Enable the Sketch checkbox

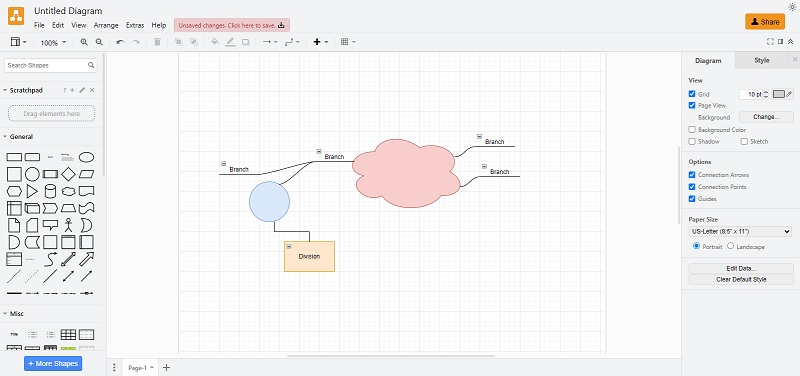744,141
